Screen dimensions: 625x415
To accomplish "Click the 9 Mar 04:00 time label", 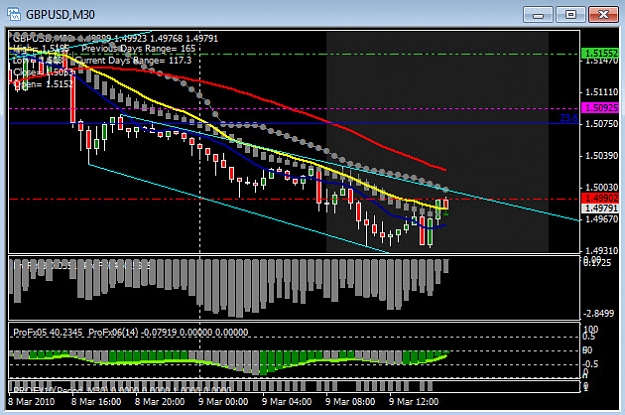I will pyautogui.click(x=287, y=401).
